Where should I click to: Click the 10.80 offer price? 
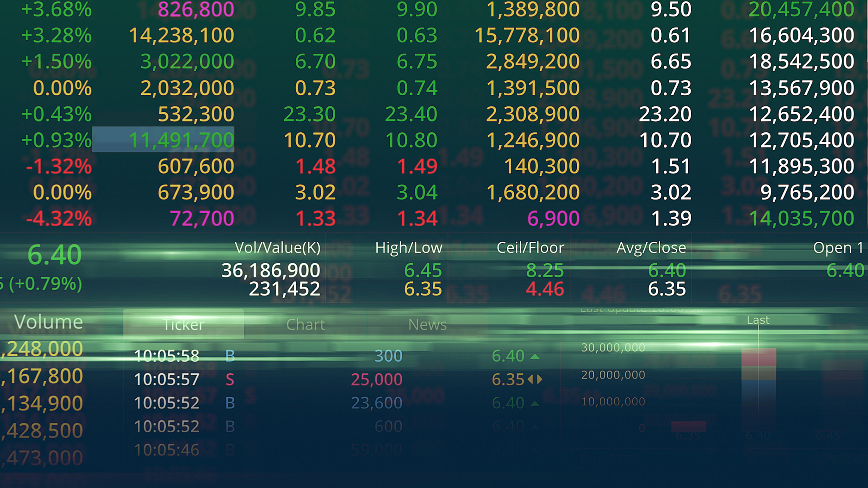[411, 140]
